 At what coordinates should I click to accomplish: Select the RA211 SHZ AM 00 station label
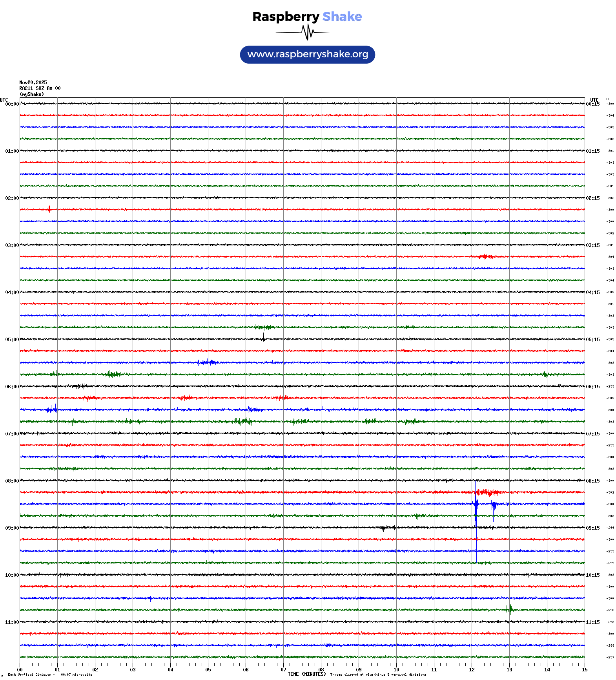click(40, 88)
